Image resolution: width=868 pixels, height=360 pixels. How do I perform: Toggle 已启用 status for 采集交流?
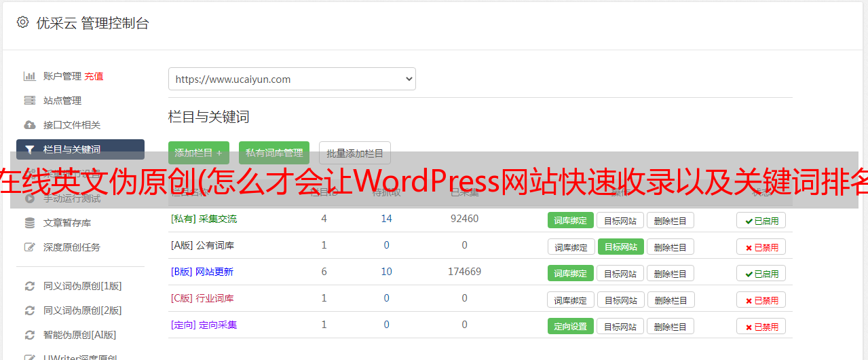click(761, 220)
